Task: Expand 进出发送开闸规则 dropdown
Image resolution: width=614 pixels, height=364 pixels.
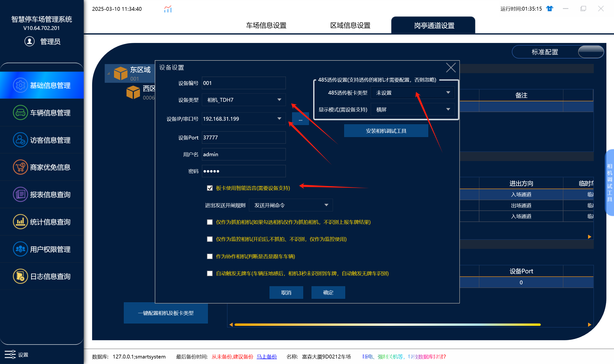Action: [x=291, y=205]
